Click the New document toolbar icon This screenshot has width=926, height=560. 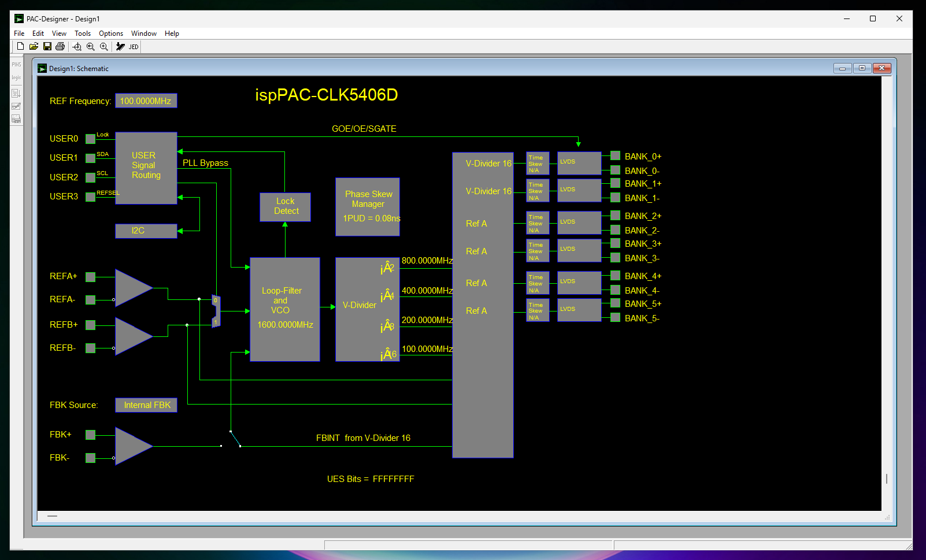click(x=21, y=46)
